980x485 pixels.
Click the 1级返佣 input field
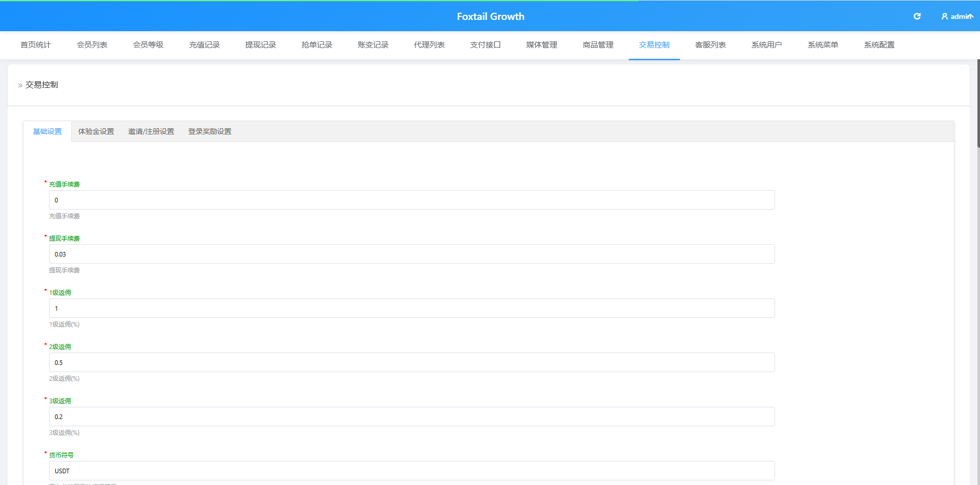click(x=412, y=308)
